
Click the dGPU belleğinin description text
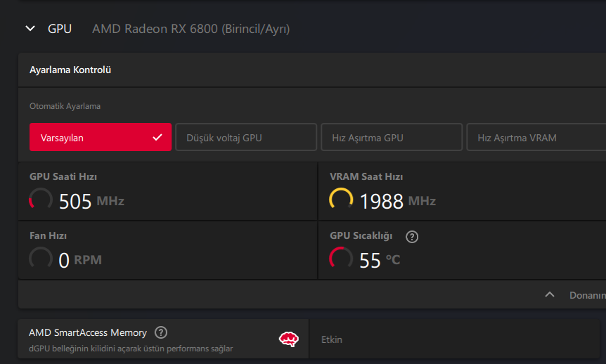click(x=131, y=349)
